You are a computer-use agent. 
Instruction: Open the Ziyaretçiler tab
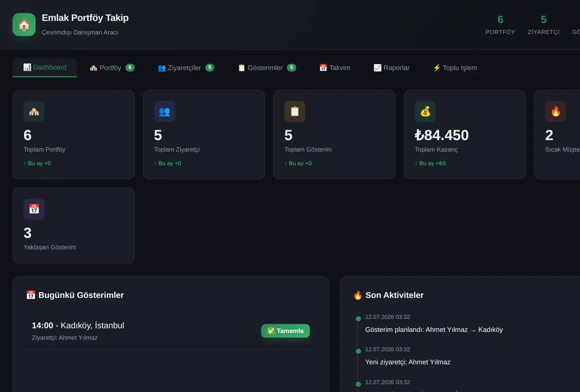pos(186,68)
